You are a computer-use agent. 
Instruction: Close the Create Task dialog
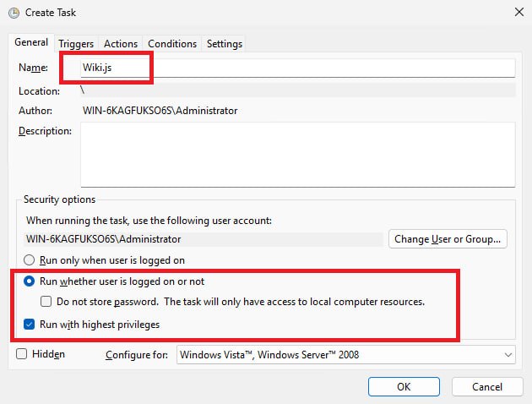(519, 12)
